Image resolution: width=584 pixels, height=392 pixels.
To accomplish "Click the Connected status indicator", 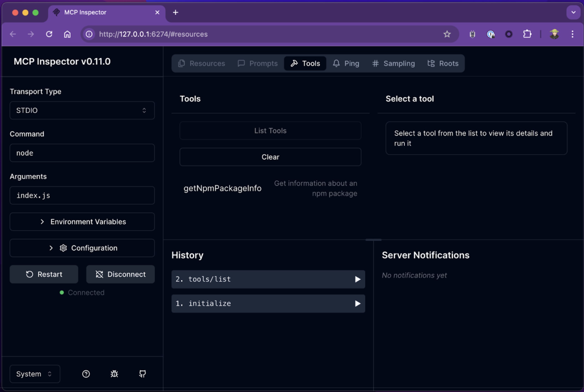I will click(x=82, y=293).
